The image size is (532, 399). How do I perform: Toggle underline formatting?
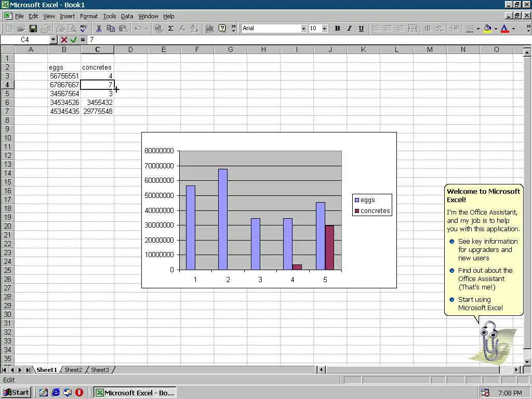361,29
